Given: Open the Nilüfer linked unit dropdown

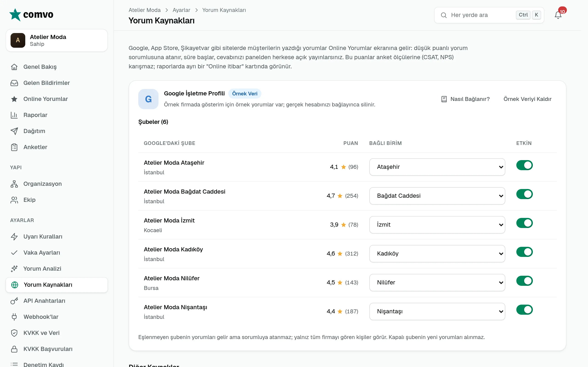Looking at the screenshot, I should [x=437, y=283].
